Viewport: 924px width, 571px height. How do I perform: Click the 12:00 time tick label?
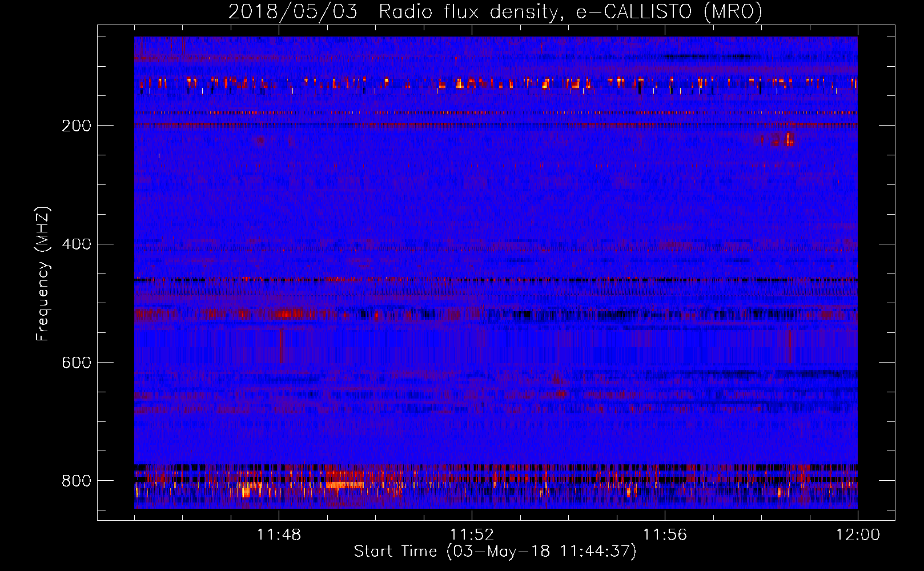[x=858, y=535]
